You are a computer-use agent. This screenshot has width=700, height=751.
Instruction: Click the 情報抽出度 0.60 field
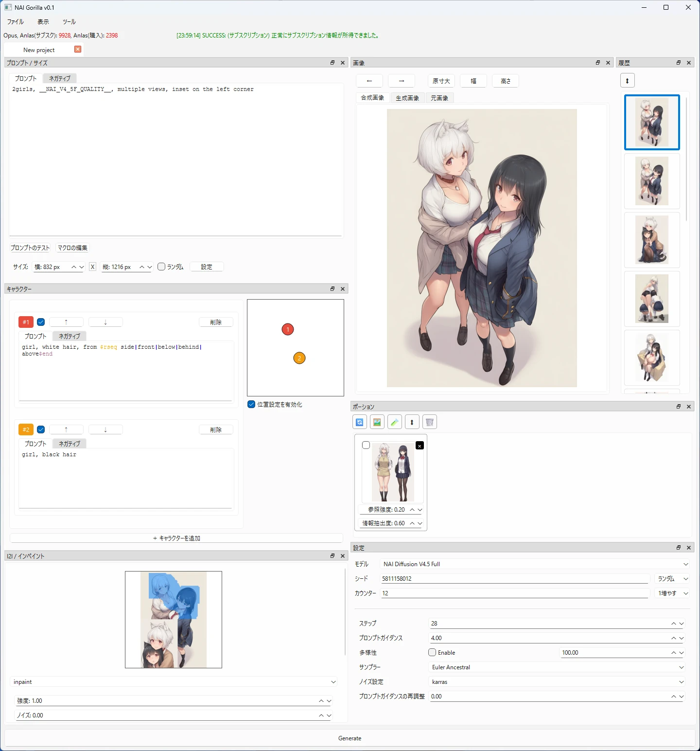click(x=391, y=523)
